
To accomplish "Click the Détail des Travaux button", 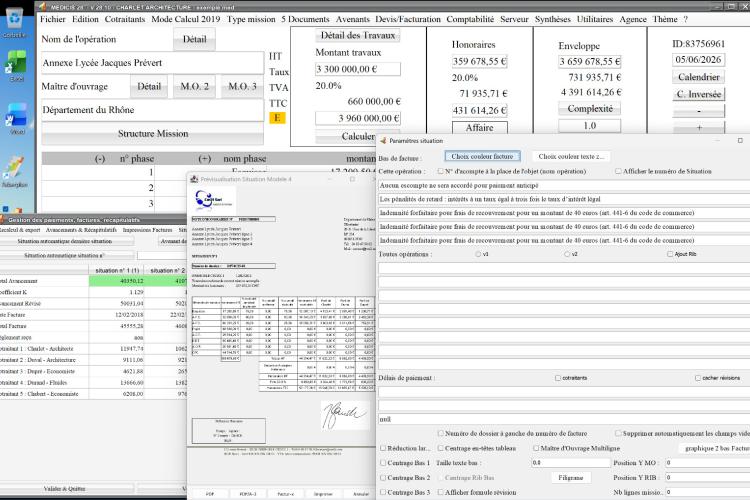I will [358, 35].
